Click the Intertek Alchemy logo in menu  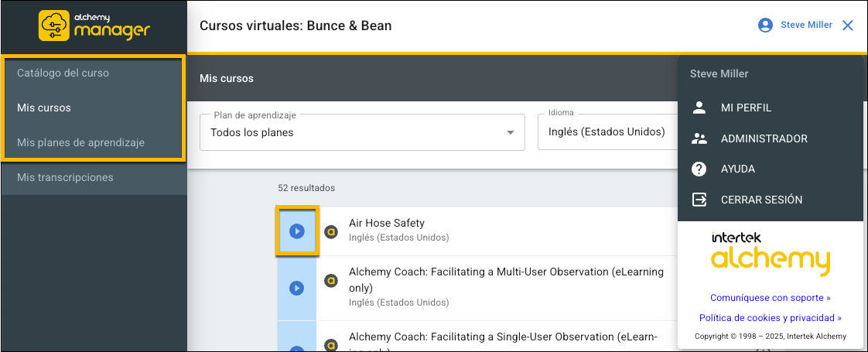[x=770, y=252]
